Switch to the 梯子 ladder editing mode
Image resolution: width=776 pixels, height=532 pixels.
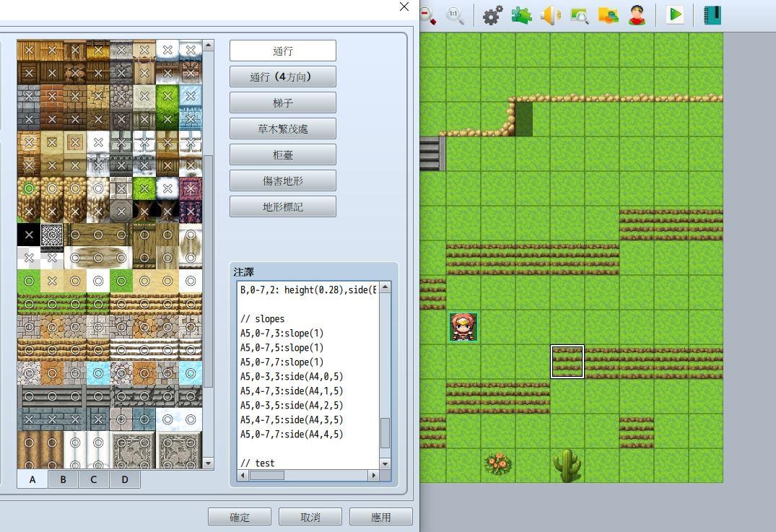tap(282, 102)
